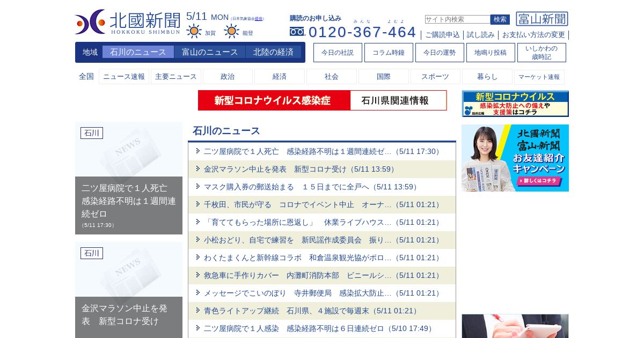The width and height of the screenshot is (644, 338).
Task: Open the 金沢マラソン中止を発表 featured card
Action: pos(129,290)
